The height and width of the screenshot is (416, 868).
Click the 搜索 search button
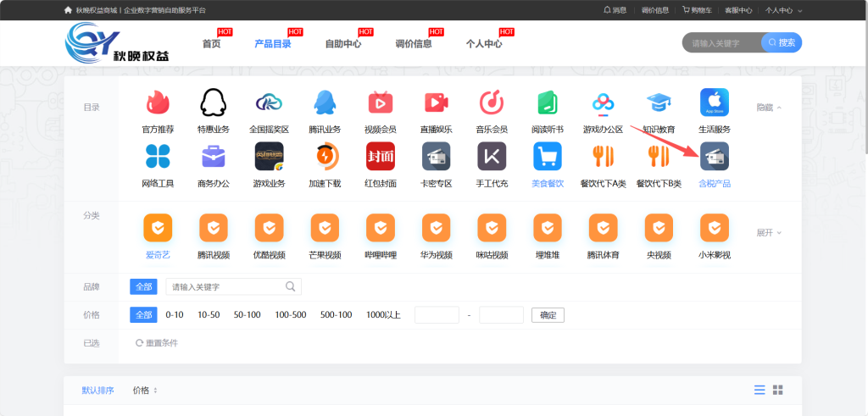click(x=782, y=42)
